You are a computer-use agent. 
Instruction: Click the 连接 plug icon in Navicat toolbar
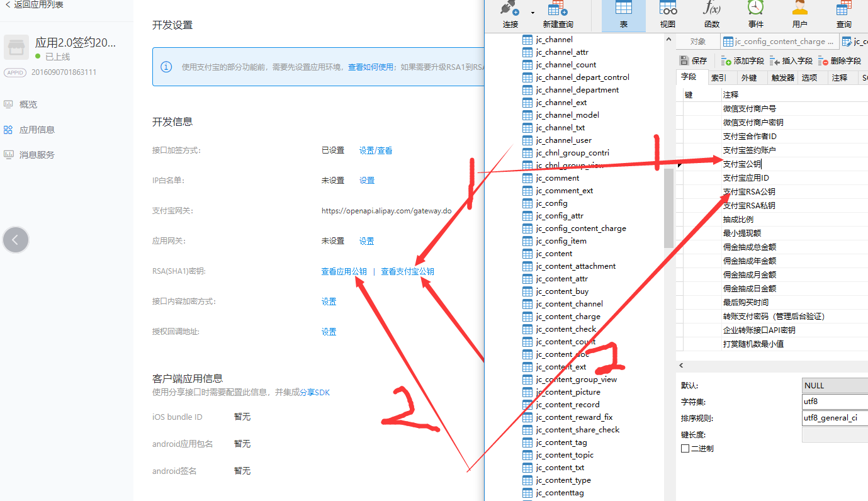click(510, 9)
